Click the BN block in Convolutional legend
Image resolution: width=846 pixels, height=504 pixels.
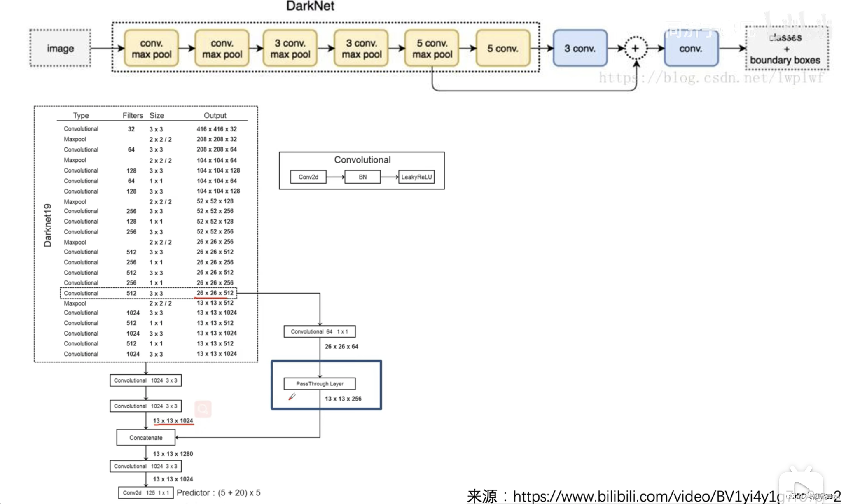tap(362, 177)
